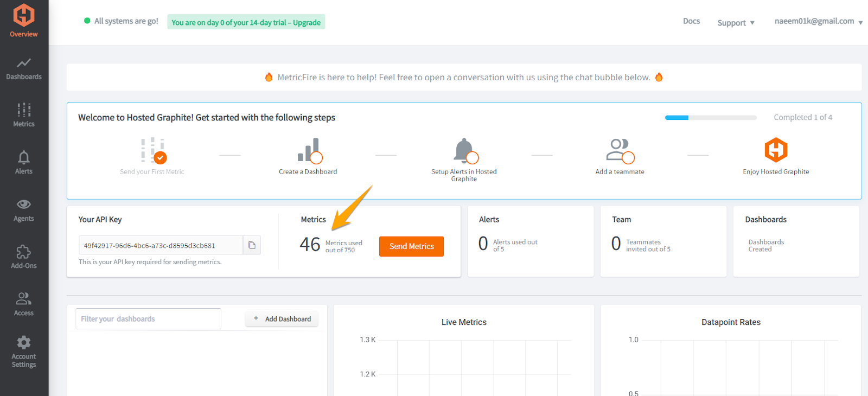
Task: Click the Dashboards Created text
Action: 766,246
